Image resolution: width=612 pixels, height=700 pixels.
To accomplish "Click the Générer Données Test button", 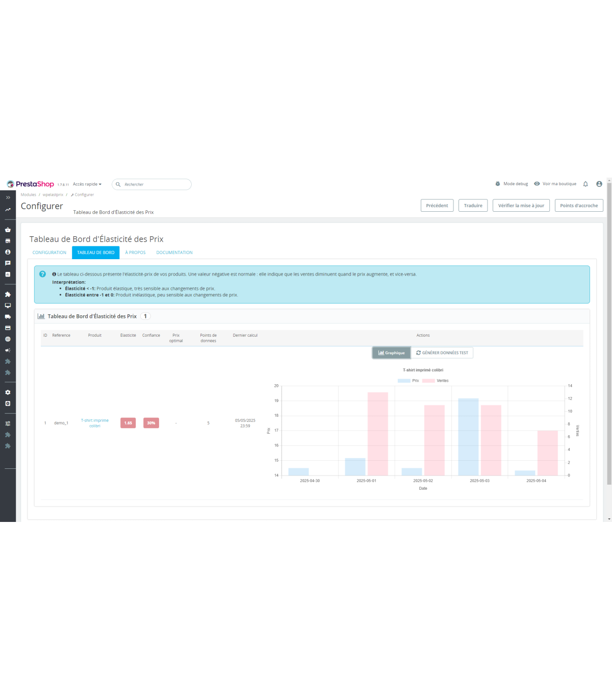I will [x=442, y=353].
